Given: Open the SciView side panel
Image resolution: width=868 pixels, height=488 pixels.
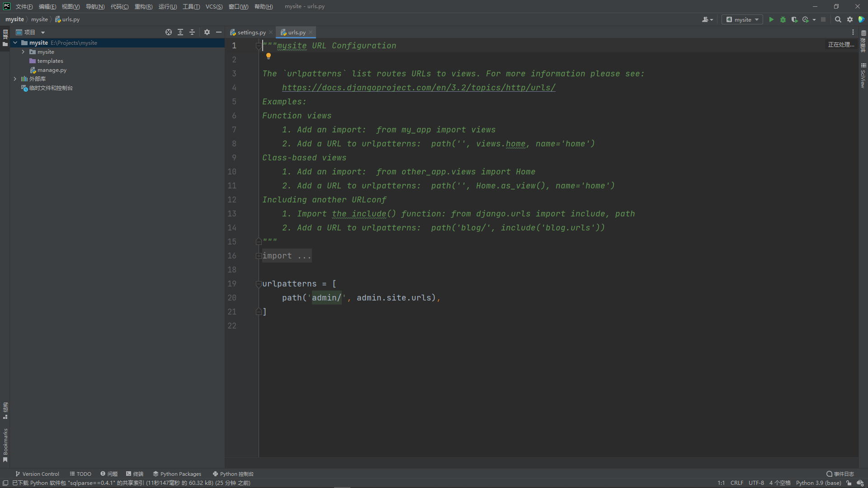Looking at the screenshot, I should point(863,75).
